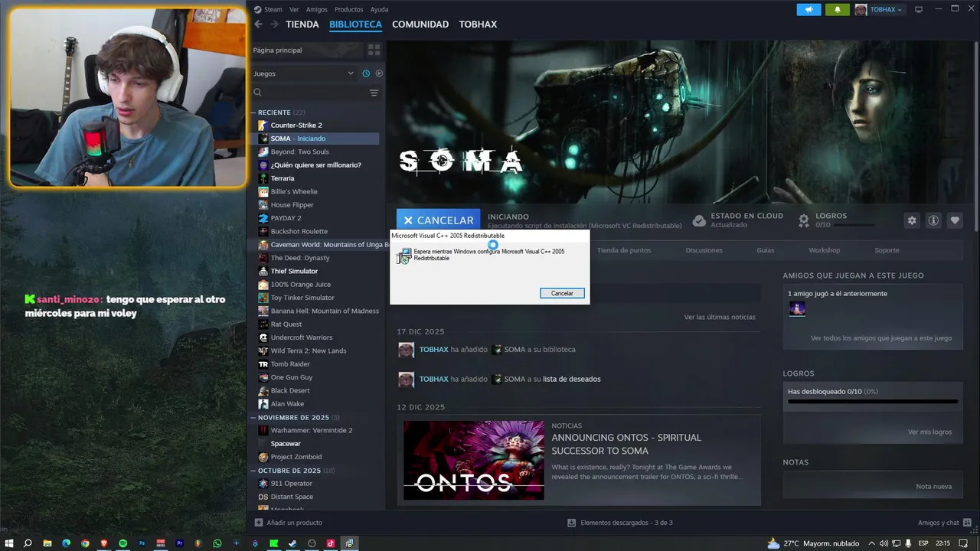Click the CANCELAR launch button for SOMA
Viewport: 980px width, 551px height.
(x=439, y=220)
